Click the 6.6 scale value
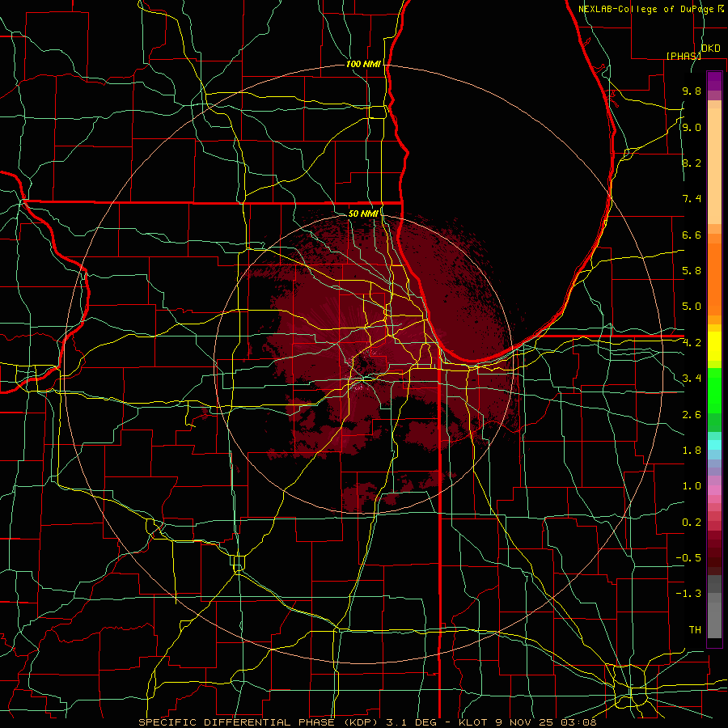The height and width of the screenshot is (728, 728). (692, 235)
